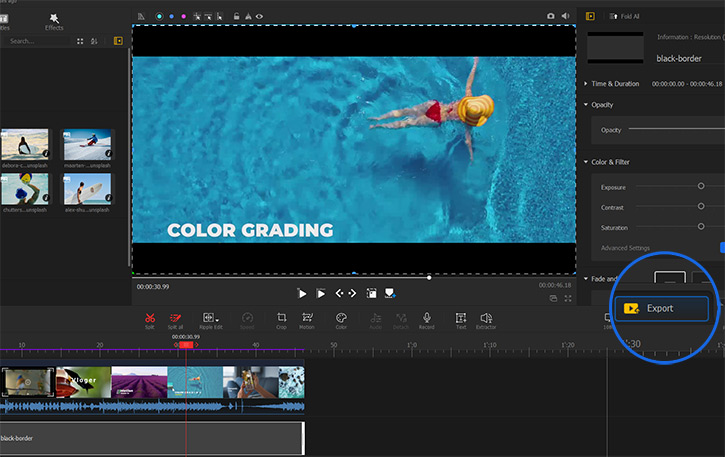Click the Export button

660,308
